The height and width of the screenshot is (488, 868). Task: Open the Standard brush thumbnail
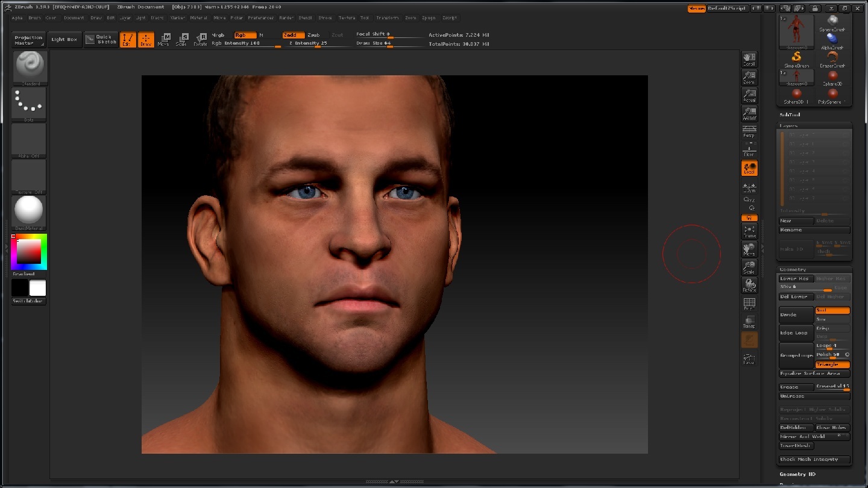(x=30, y=68)
